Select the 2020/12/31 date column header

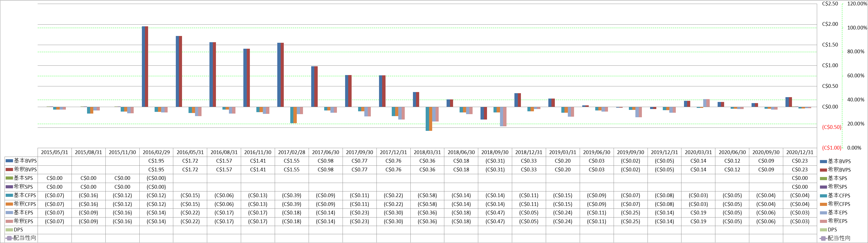(x=800, y=153)
